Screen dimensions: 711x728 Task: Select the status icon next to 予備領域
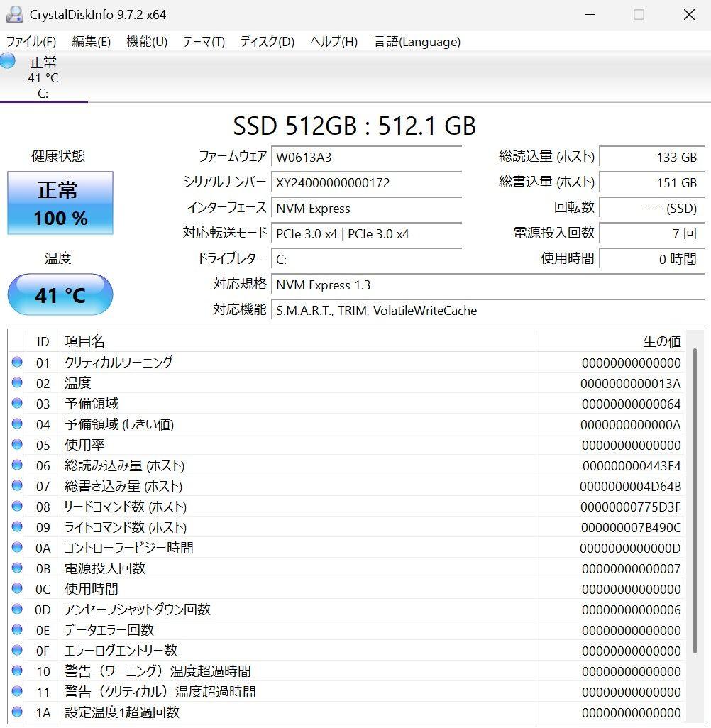point(17,404)
